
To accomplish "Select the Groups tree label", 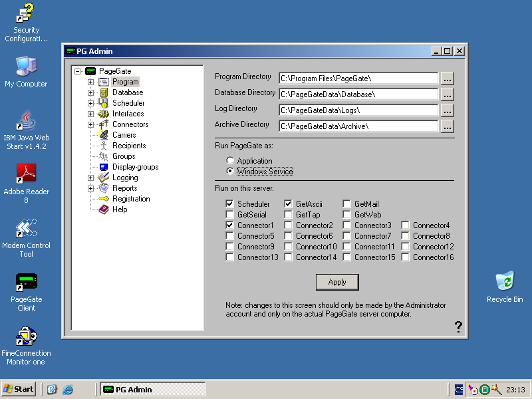I will 124,156.
